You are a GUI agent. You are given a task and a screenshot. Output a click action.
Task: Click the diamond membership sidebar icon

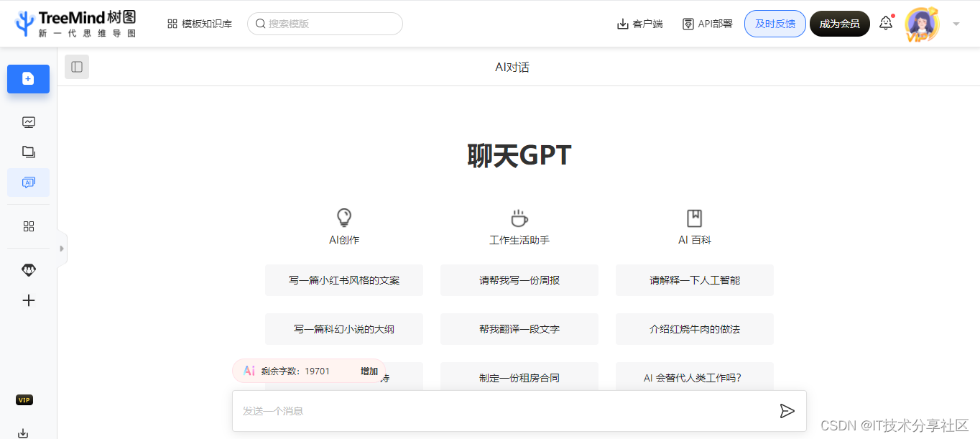tap(29, 270)
